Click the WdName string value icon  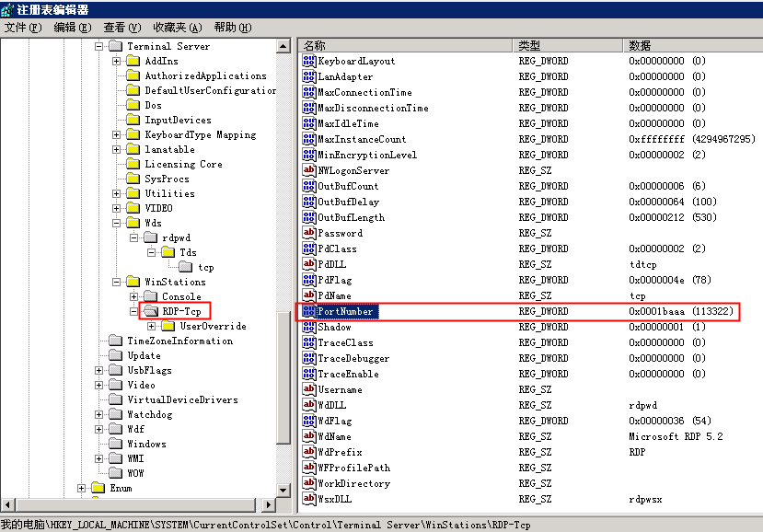click(x=309, y=436)
